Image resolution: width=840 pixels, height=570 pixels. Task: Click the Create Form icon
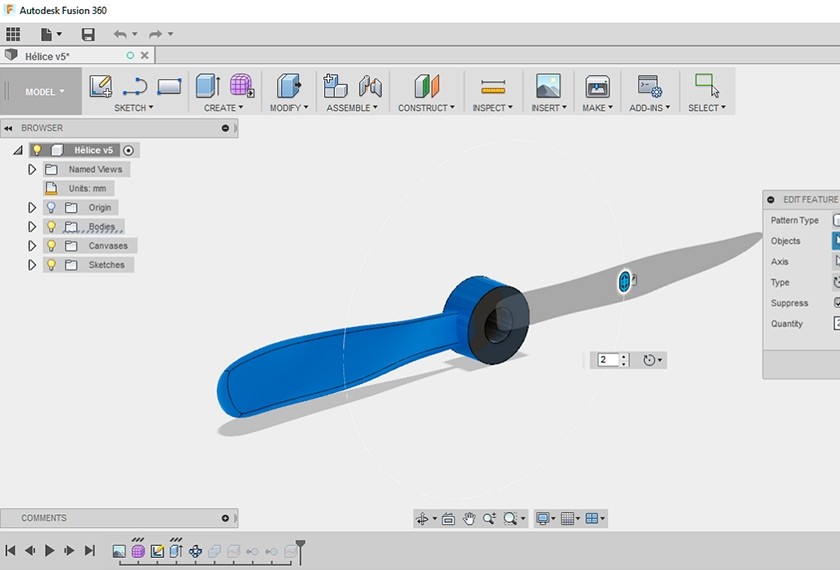pyautogui.click(x=241, y=86)
